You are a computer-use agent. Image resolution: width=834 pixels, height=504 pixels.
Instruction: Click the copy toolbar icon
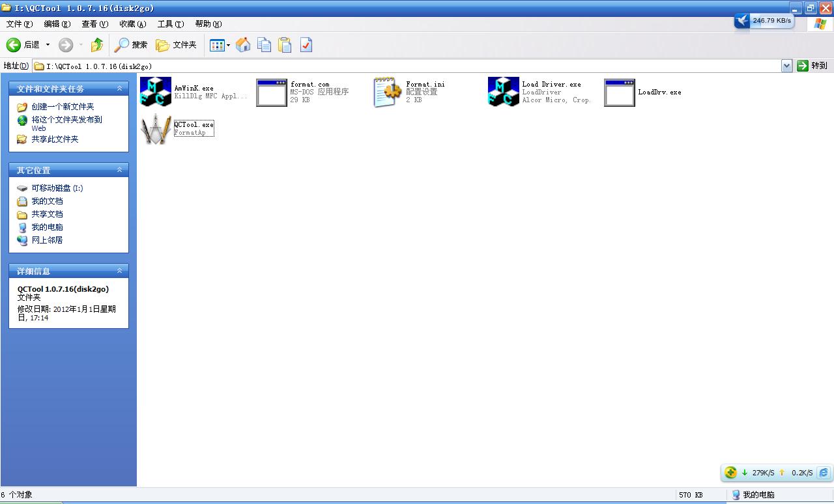264,45
